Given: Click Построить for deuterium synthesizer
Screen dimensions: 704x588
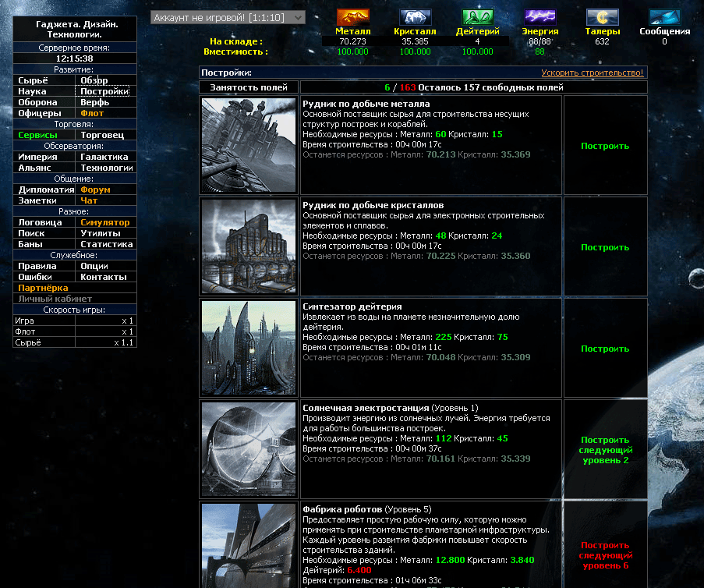Looking at the screenshot, I should coord(605,349).
